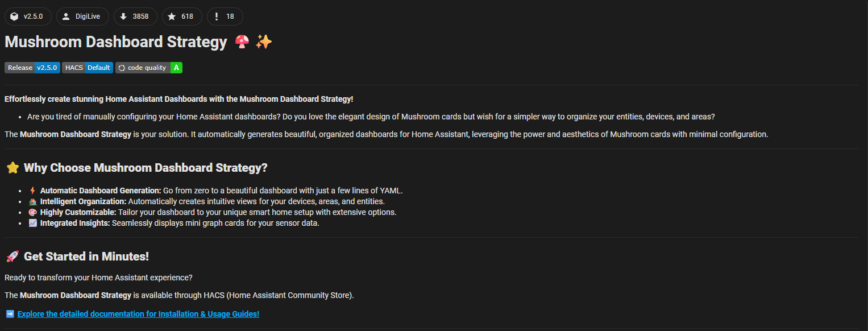Click the star chip showing 618
Screen dimensions: 868x331
[x=182, y=16]
